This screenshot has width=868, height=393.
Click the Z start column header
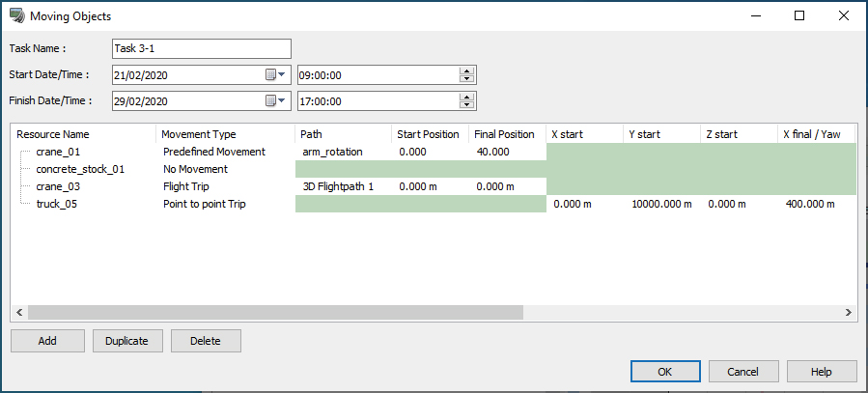[740, 134]
